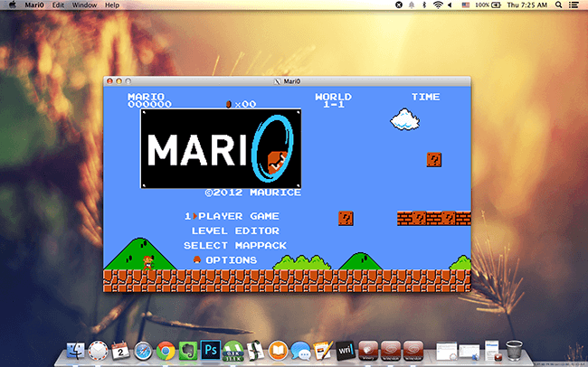Click the MARIO score counter 000000

coord(149,104)
